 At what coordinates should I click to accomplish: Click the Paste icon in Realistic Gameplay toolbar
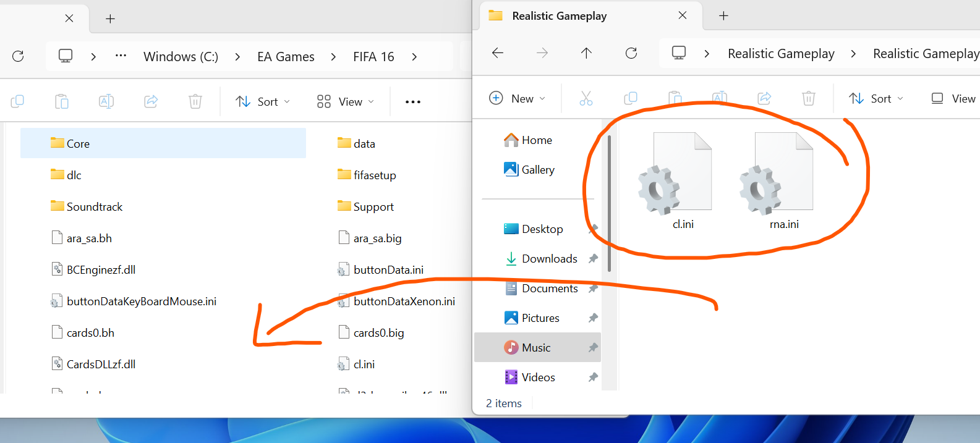675,98
